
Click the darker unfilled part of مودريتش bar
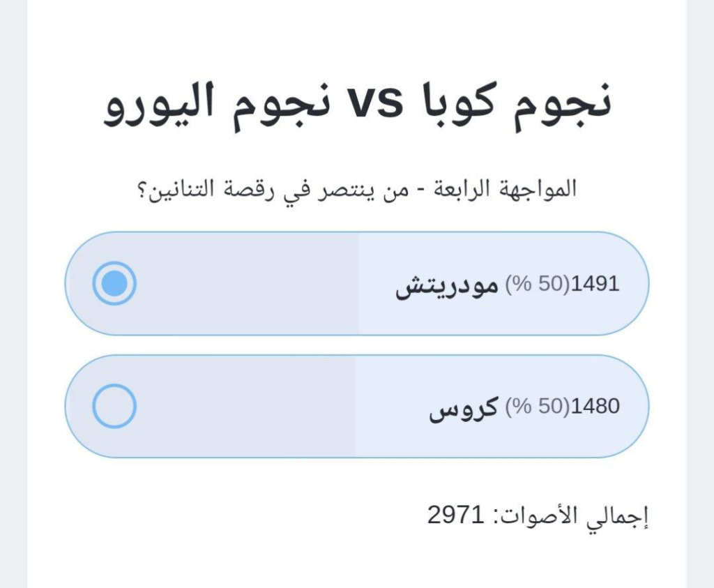(x=244, y=283)
